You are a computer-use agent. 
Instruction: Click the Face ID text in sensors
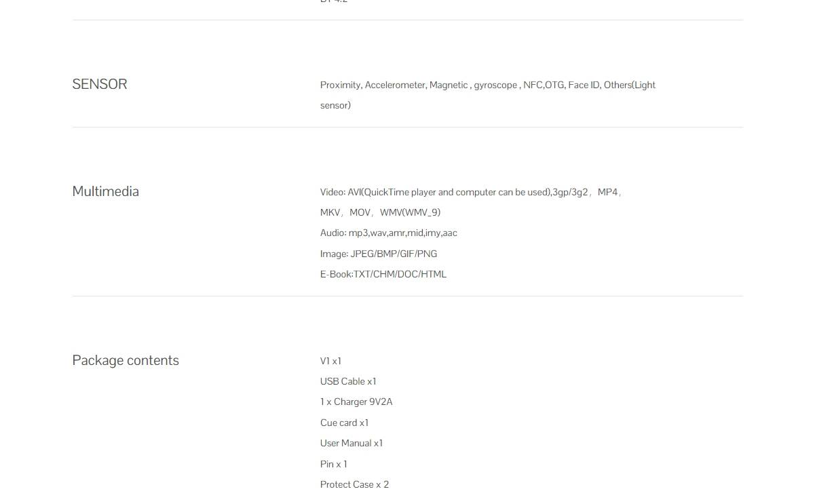pyautogui.click(x=584, y=85)
